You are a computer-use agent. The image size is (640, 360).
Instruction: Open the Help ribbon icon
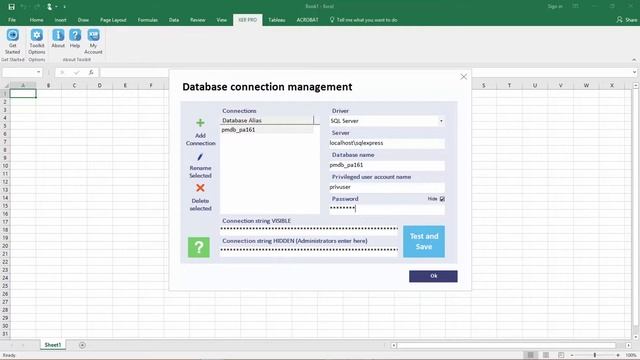(x=75, y=39)
